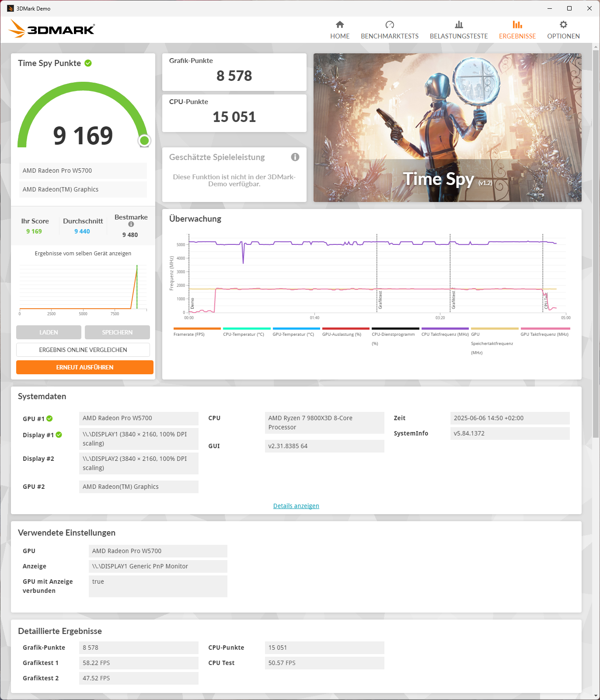Click GPU mit Anzeige verbunden value true
Viewport: 600px width, 700px height.
tap(158, 586)
